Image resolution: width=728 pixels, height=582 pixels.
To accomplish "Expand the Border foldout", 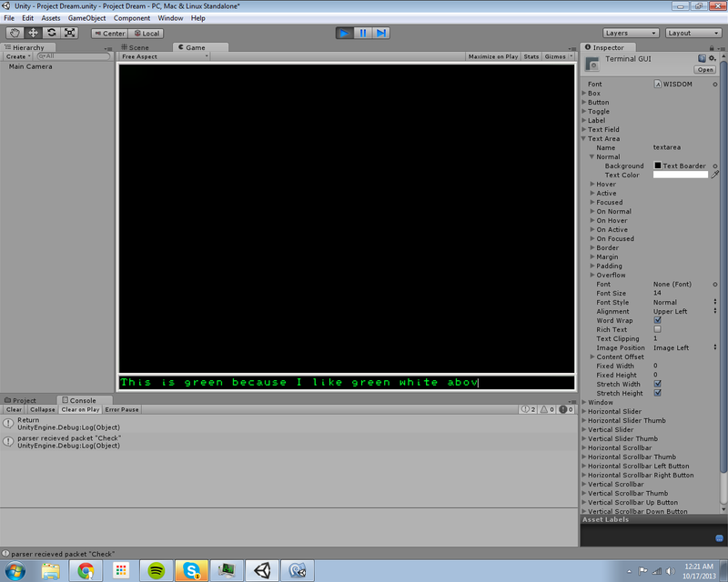I will click(x=592, y=248).
